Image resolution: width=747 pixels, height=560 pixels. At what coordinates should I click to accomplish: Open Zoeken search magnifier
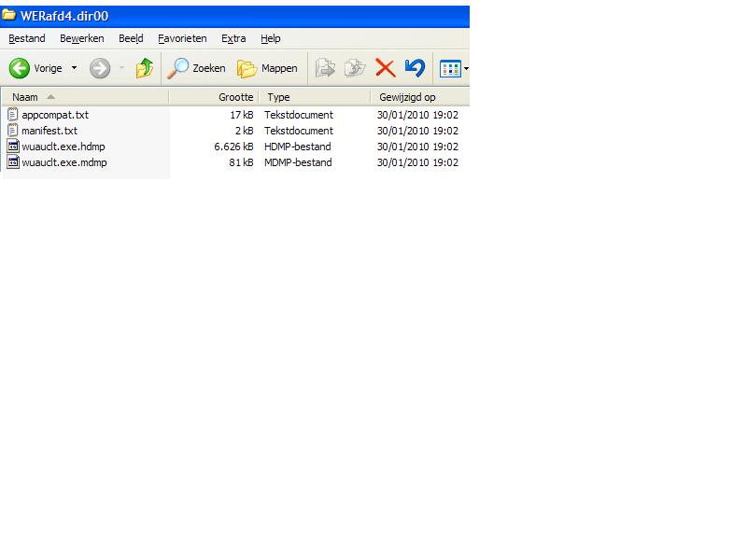coord(178,68)
